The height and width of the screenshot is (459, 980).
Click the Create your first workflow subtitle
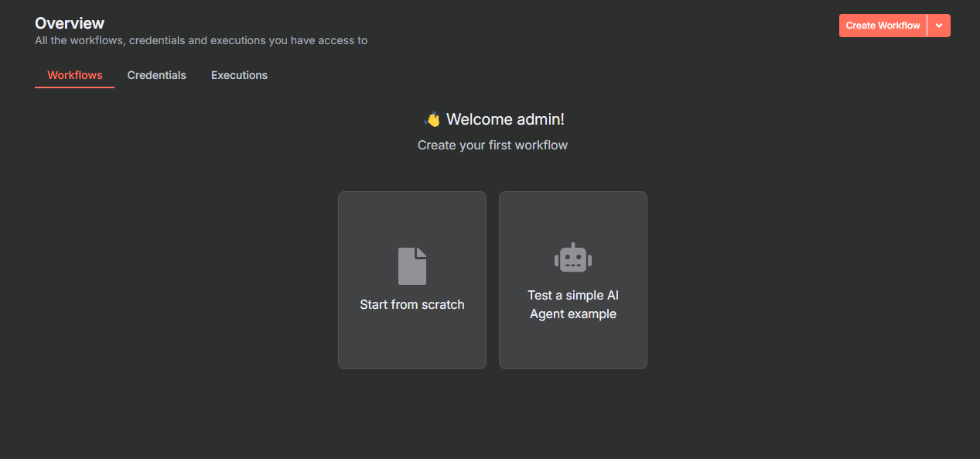(493, 145)
